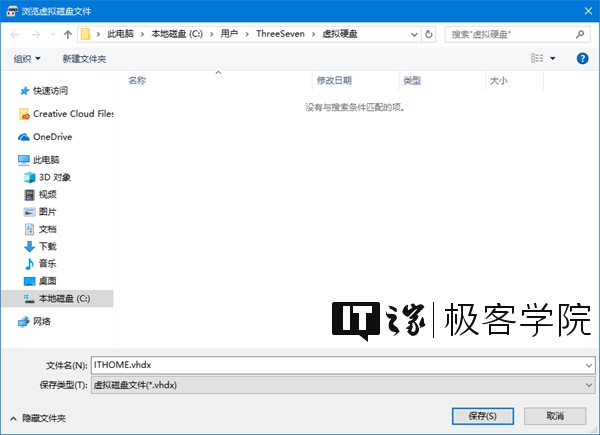Open the 组织 dropdown menu
This screenshot has height=435, width=600.
tap(26, 59)
